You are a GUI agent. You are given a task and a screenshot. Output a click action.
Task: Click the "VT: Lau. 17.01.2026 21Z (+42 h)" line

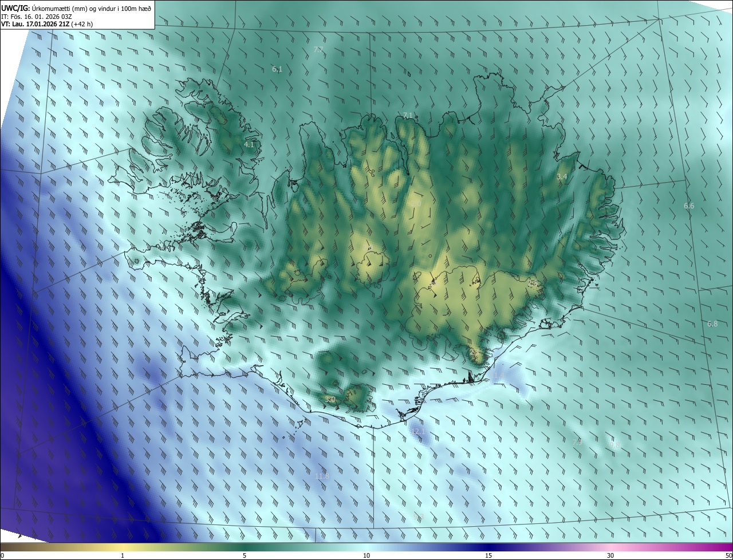point(47,24)
